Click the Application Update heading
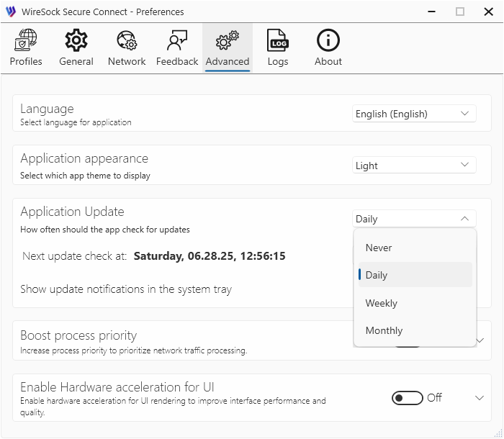This screenshot has width=504, height=439. tap(72, 212)
